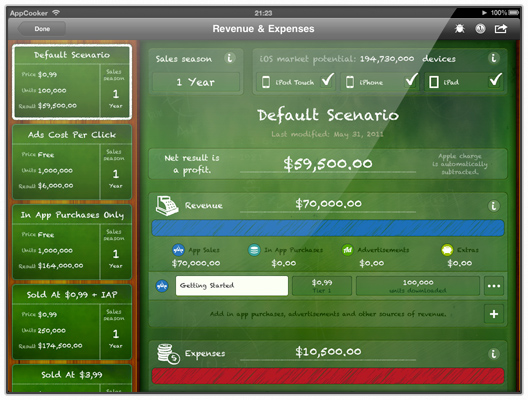Select the In App Purchases Only scenario
Screen dimensions: 528x400
pos(72,242)
